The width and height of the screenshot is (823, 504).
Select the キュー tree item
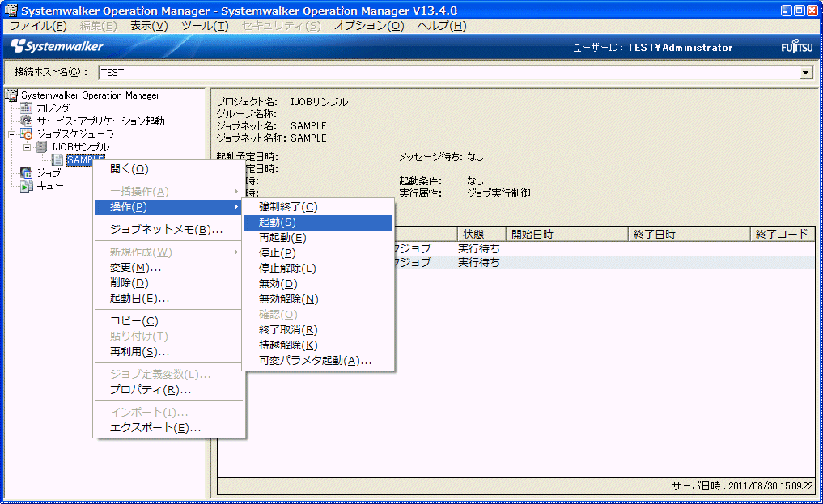(x=50, y=186)
